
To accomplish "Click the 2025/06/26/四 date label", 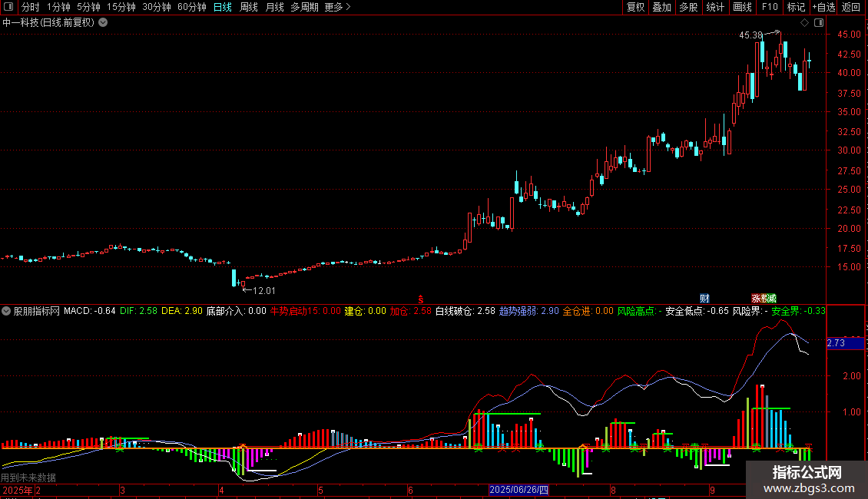I will (518, 490).
